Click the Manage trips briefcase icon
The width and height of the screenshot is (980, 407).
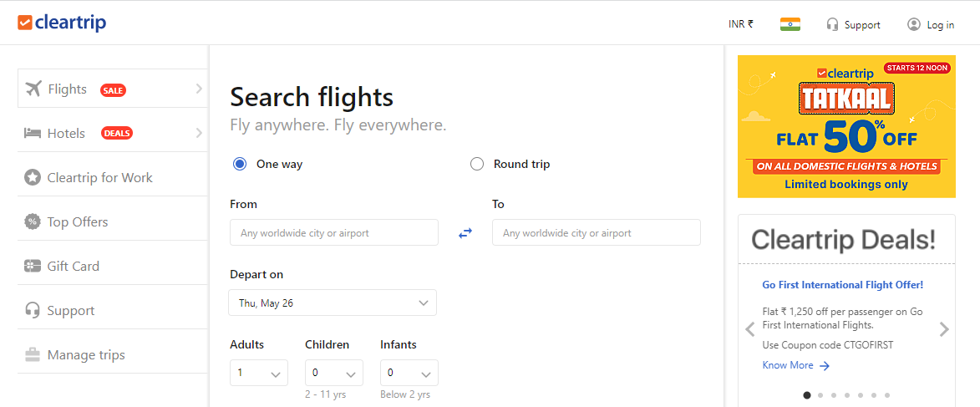(33, 354)
